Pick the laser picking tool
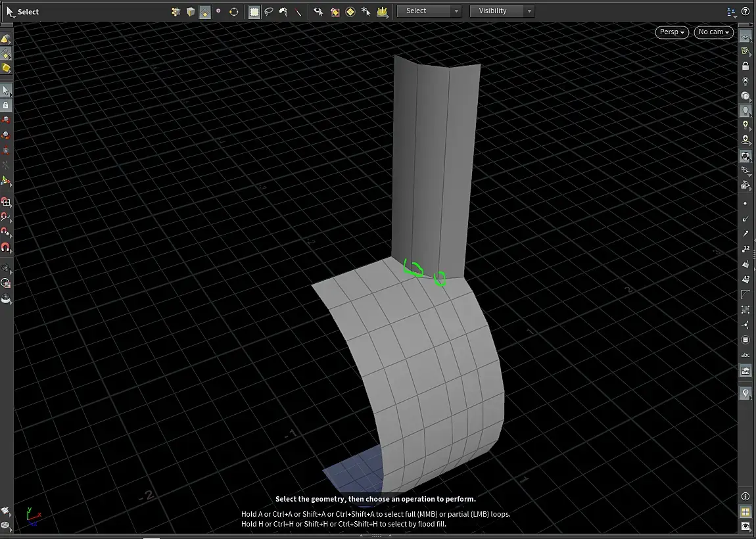 (298, 12)
